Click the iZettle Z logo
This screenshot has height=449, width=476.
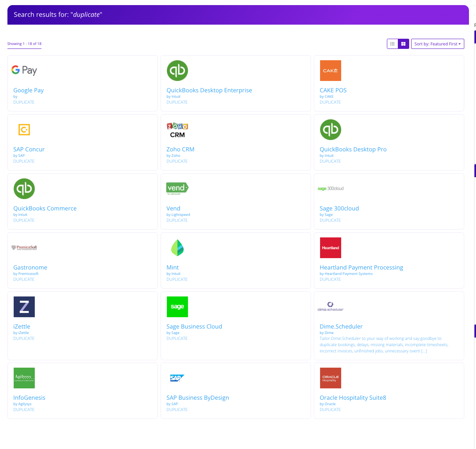[24, 307]
